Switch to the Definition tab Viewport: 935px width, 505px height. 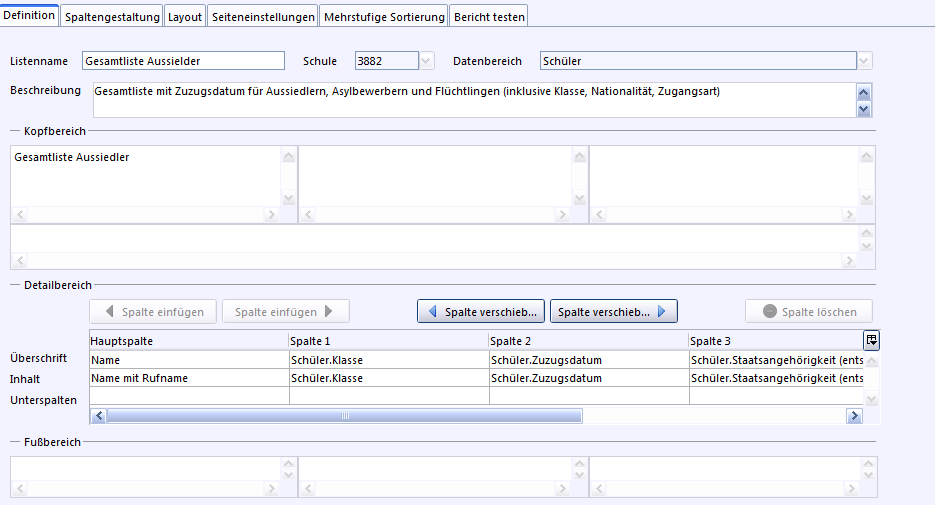tap(29, 15)
